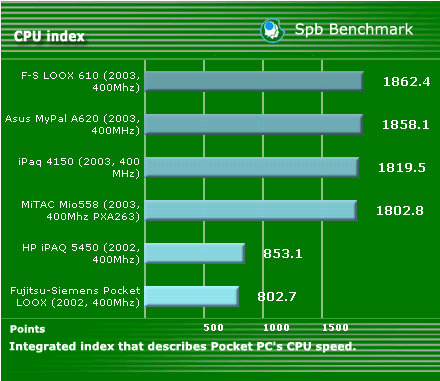440x381 pixels.
Task: Click the Spb Benchmark logo icon
Action: [x=273, y=31]
